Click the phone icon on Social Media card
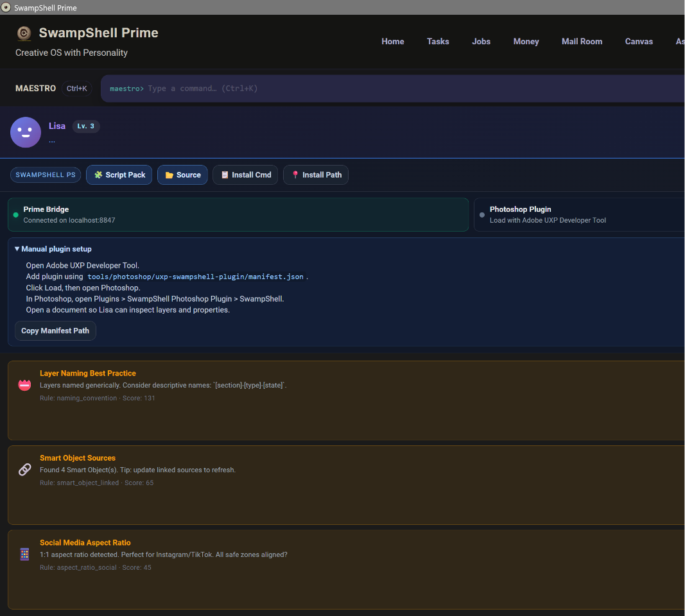This screenshot has width=685, height=616. pos(24,554)
